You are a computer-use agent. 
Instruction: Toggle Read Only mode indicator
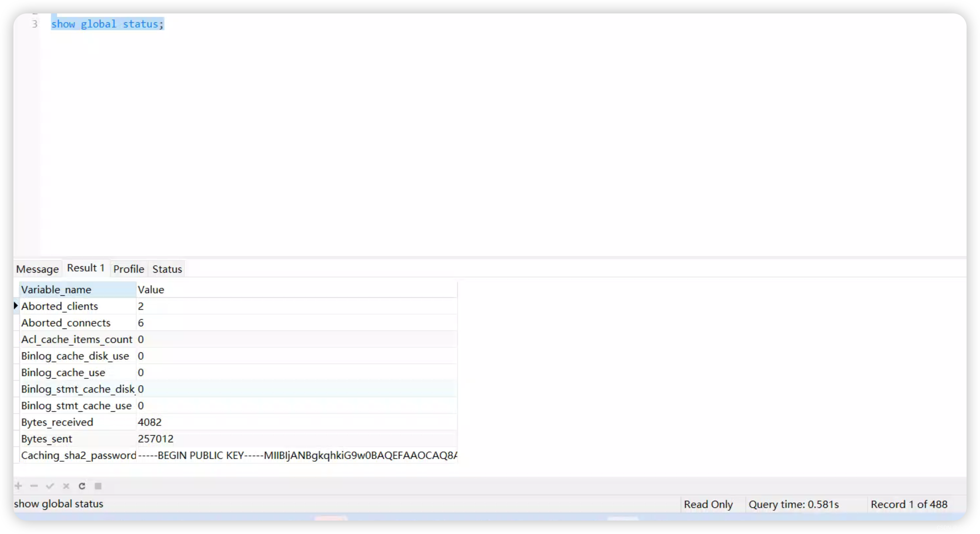pyautogui.click(x=709, y=504)
